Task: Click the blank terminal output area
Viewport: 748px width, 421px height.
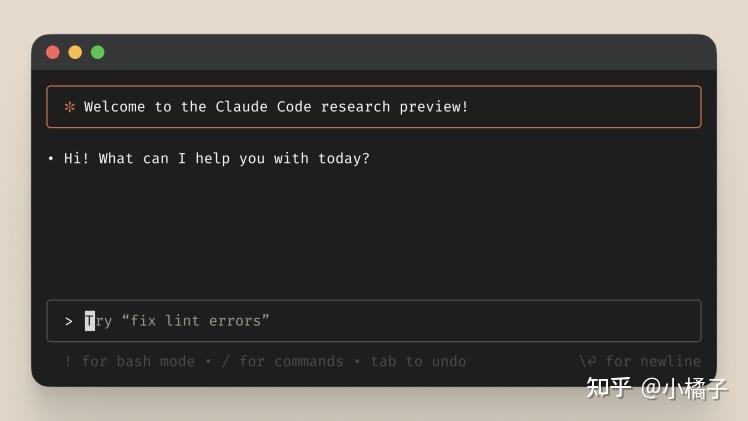Action: pyautogui.click(x=373, y=230)
